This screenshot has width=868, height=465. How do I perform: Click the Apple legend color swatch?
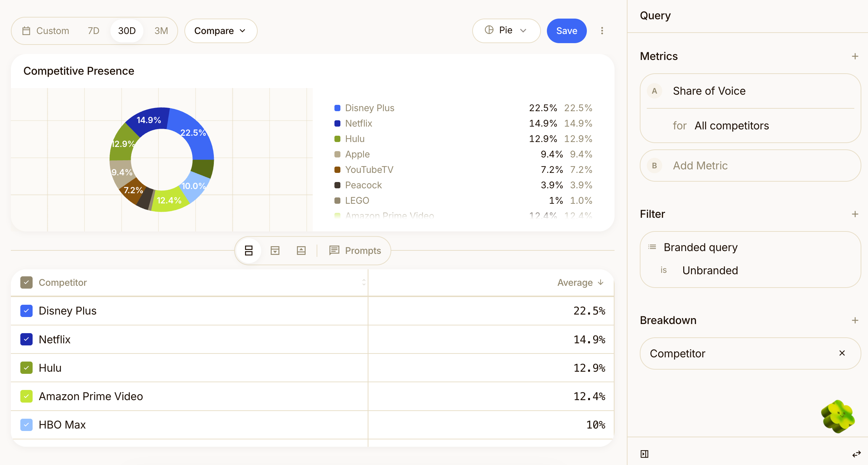337,154
